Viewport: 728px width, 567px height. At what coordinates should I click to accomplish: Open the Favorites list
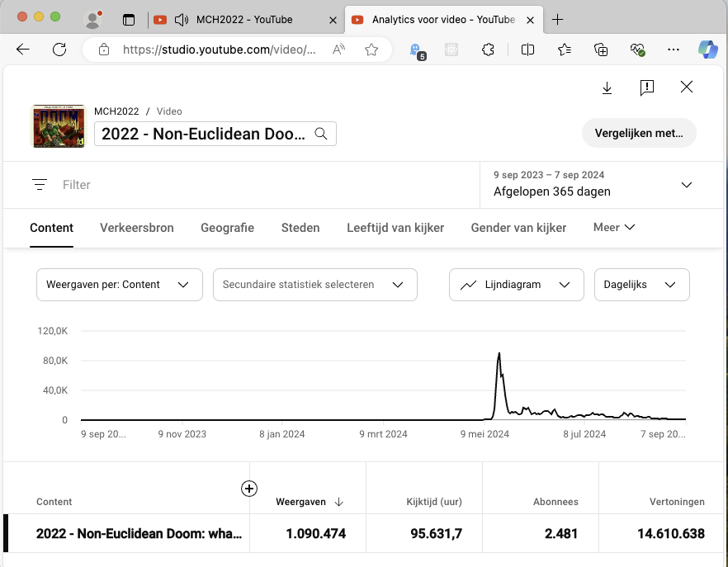[x=564, y=50]
